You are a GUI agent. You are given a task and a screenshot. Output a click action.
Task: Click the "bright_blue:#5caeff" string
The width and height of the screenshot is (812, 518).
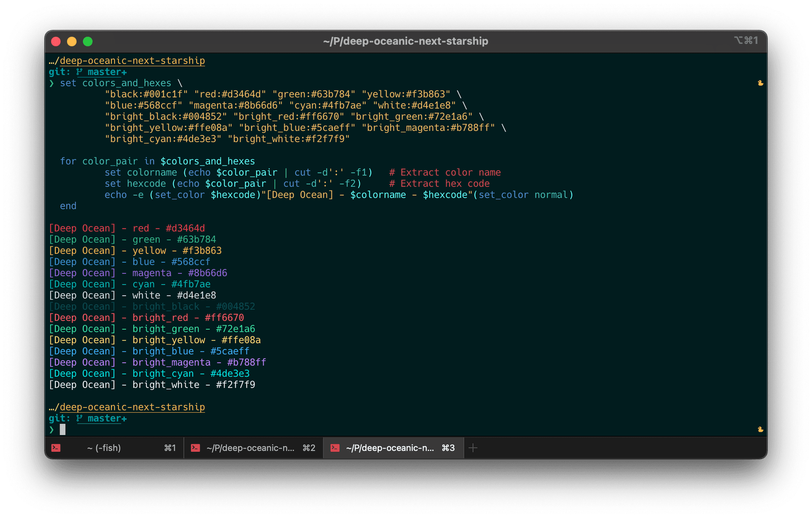pos(297,128)
